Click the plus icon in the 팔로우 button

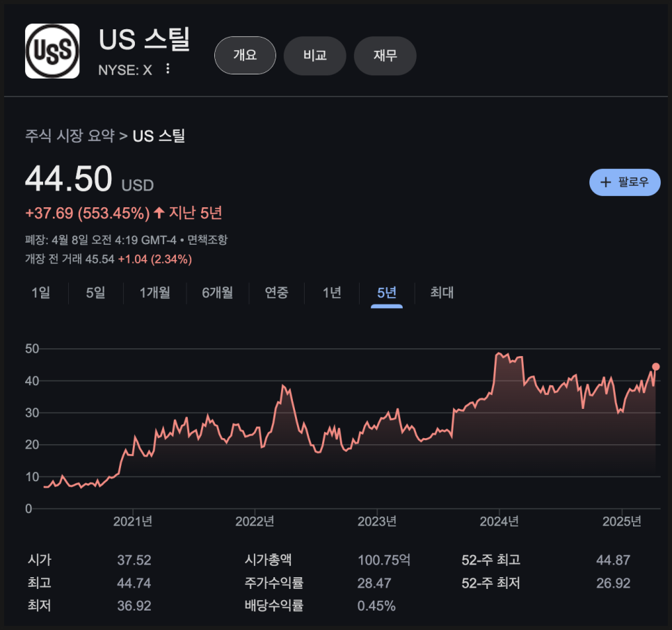(606, 182)
